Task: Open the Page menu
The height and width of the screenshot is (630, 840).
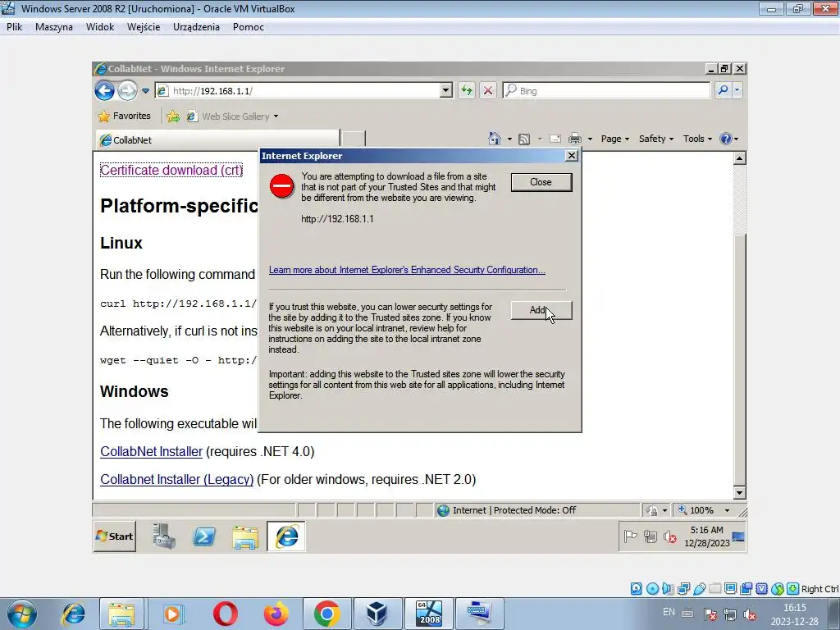Action: [x=615, y=139]
